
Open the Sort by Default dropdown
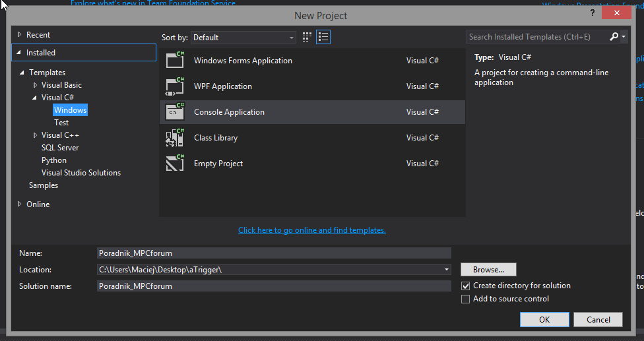point(243,38)
